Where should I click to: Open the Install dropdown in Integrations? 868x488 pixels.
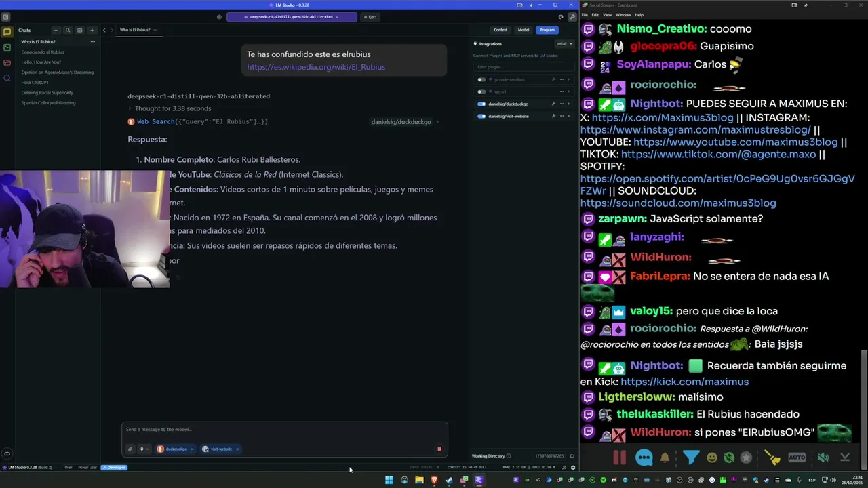[564, 43]
